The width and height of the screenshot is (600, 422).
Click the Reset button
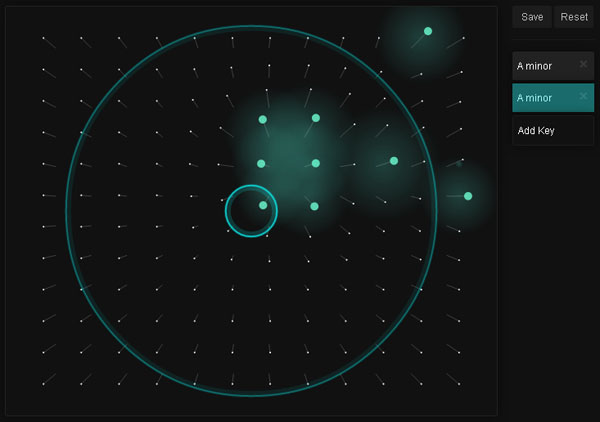(574, 17)
